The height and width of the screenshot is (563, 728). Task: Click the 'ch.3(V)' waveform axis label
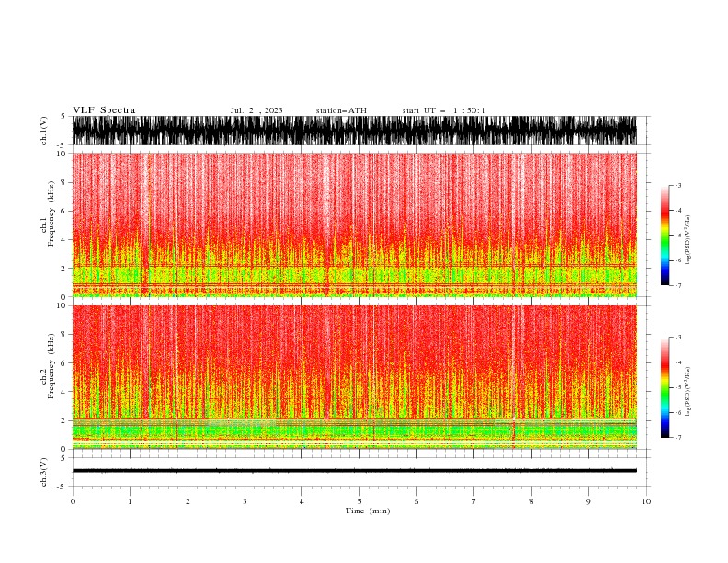(x=44, y=473)
